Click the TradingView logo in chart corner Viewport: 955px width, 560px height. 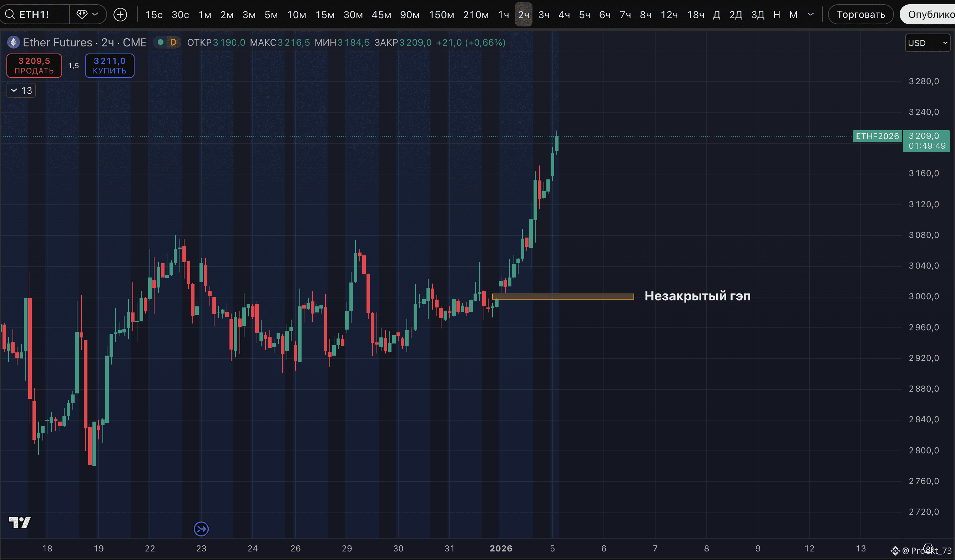pos(20,523)
